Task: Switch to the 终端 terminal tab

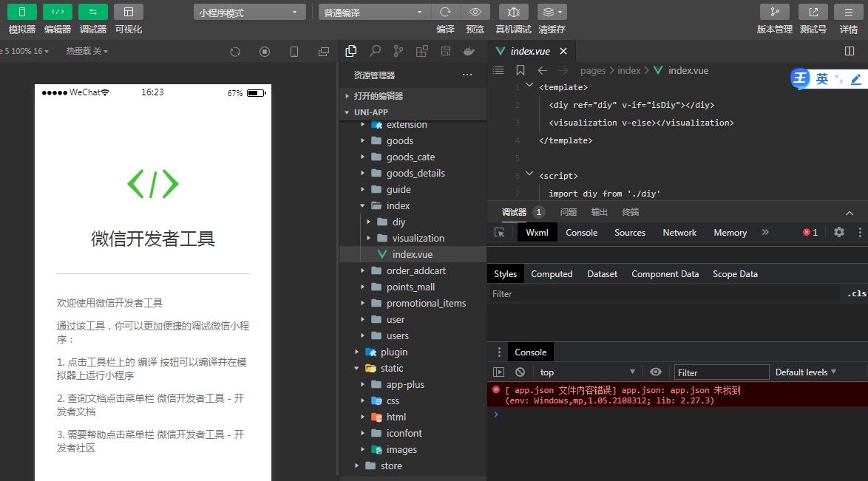Action: [x=631, y=212]
